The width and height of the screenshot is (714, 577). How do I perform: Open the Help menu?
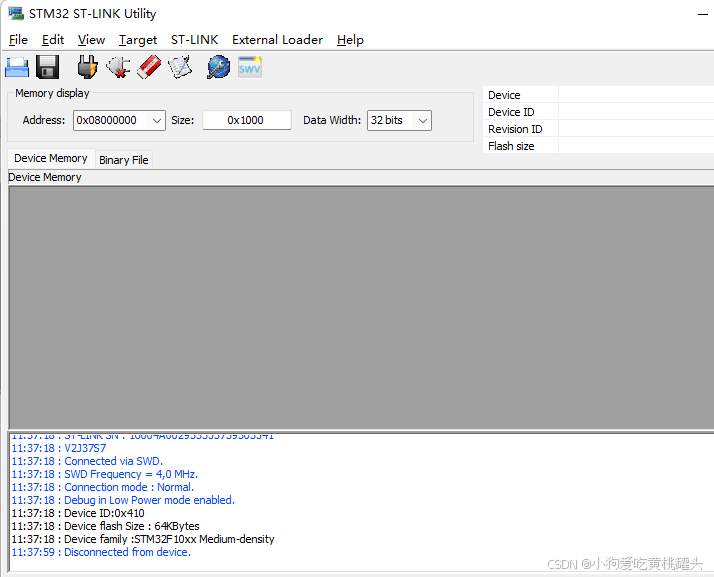(350, 40)
